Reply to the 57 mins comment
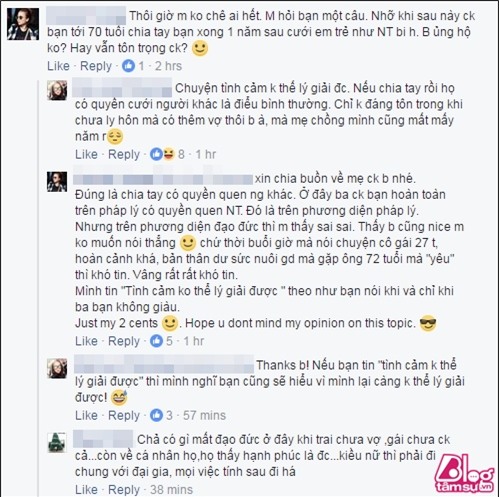499x497 pixels. click(x=124, y=416)
